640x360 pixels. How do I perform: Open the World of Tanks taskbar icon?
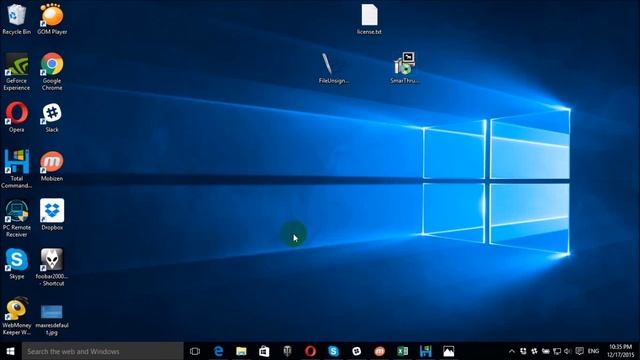click(287, 351)
